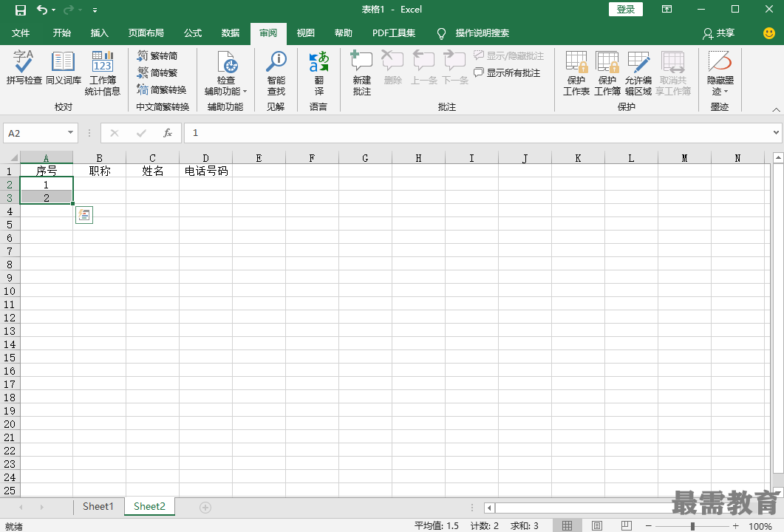Click the smiley feedback icon

[x=769, y=33]
